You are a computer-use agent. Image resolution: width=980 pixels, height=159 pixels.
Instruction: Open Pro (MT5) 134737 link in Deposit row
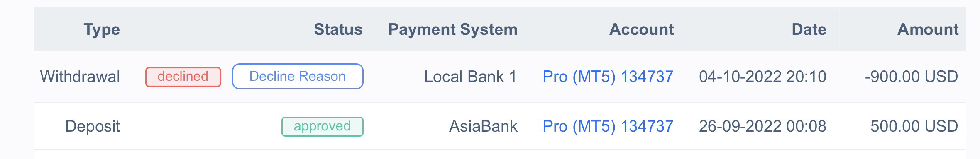pos(608,126)
